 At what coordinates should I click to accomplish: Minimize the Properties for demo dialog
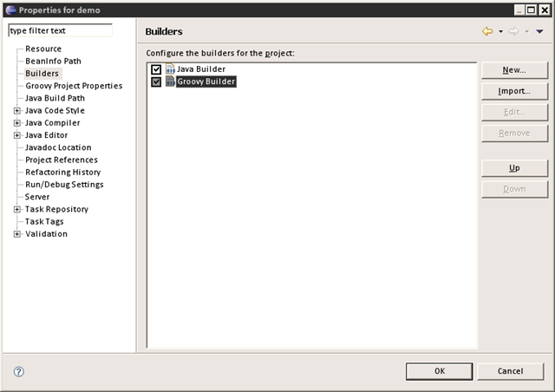[x=519, y=10]
